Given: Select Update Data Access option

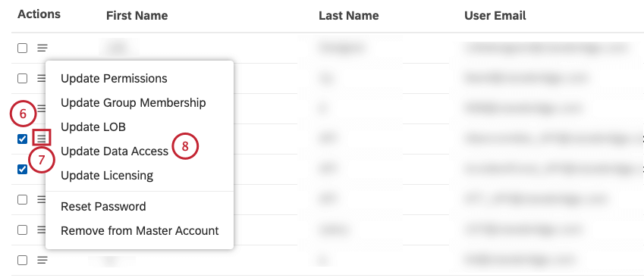Looking at the screenshot, I should point(115,151).
